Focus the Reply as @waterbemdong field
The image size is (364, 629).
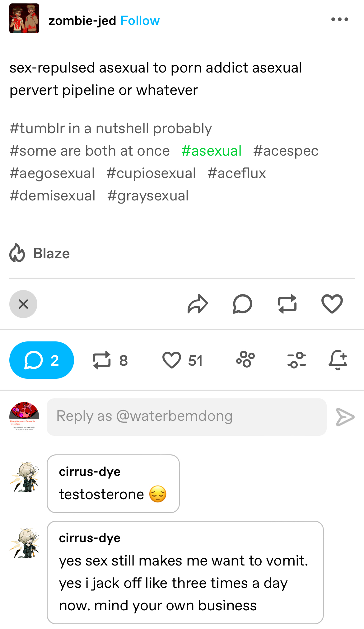pyautogui.click(x=187, y=417)
